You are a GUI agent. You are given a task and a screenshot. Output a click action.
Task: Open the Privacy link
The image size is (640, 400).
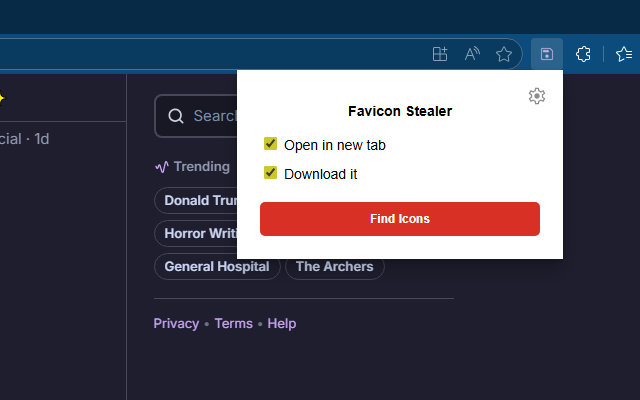[x=176, y=323]
